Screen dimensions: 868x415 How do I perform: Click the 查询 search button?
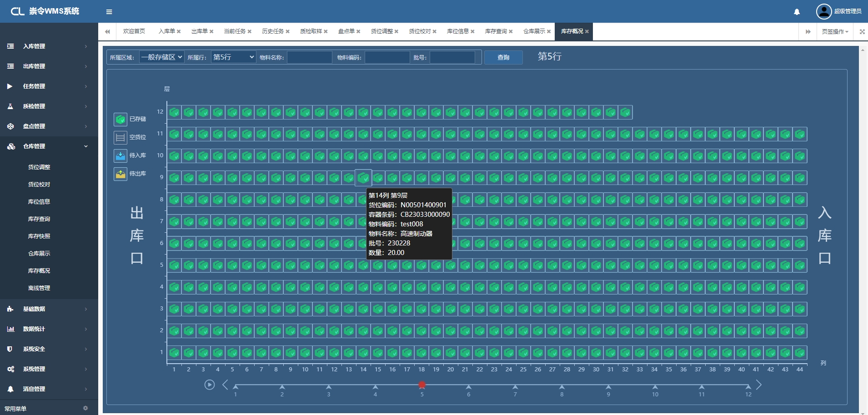[503, 57]
